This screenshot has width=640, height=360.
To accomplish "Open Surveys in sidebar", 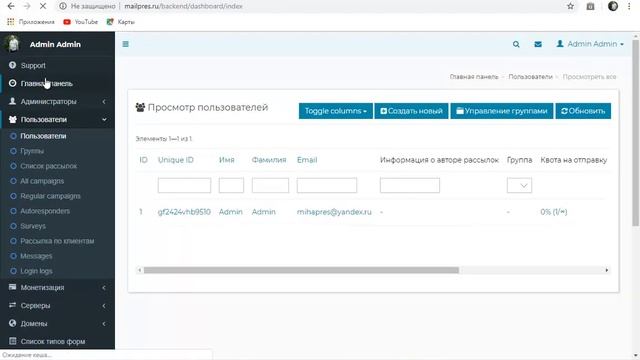I will 33,226.
